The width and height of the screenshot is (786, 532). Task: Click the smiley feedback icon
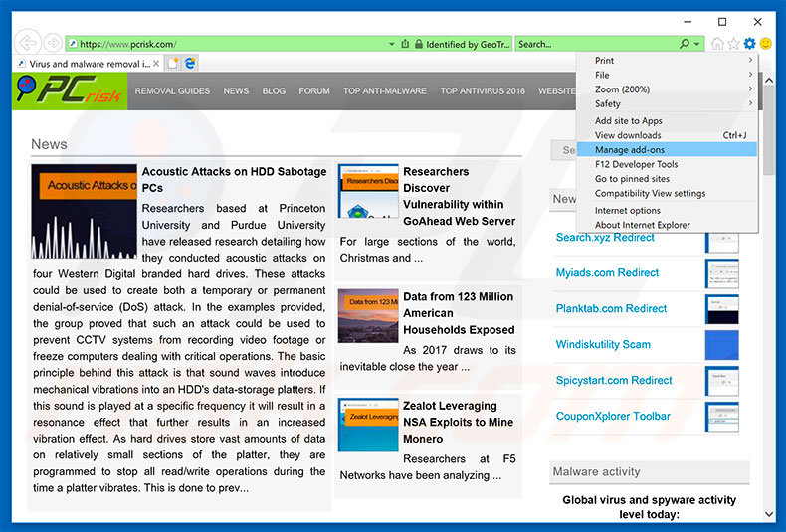pos(766,44)
